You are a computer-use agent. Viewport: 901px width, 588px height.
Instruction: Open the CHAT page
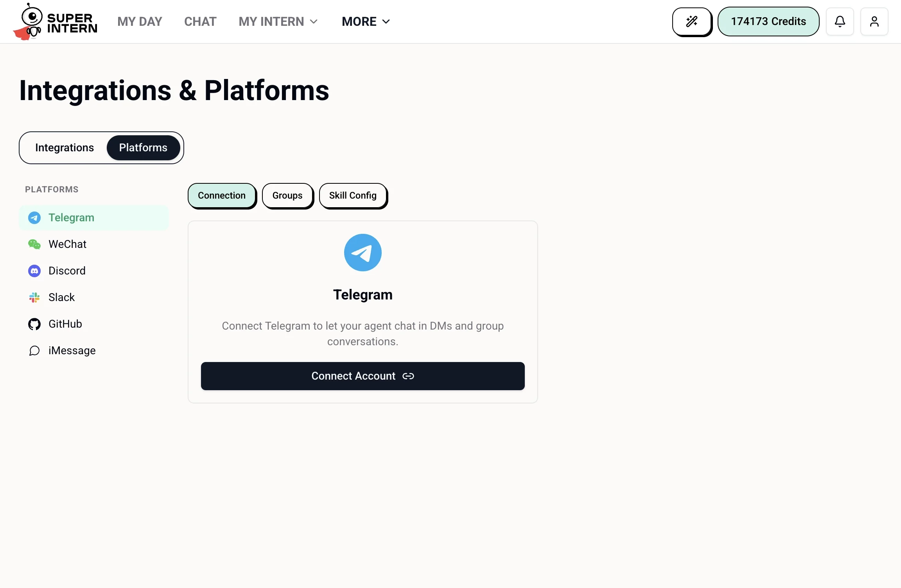tap(200, 22)
